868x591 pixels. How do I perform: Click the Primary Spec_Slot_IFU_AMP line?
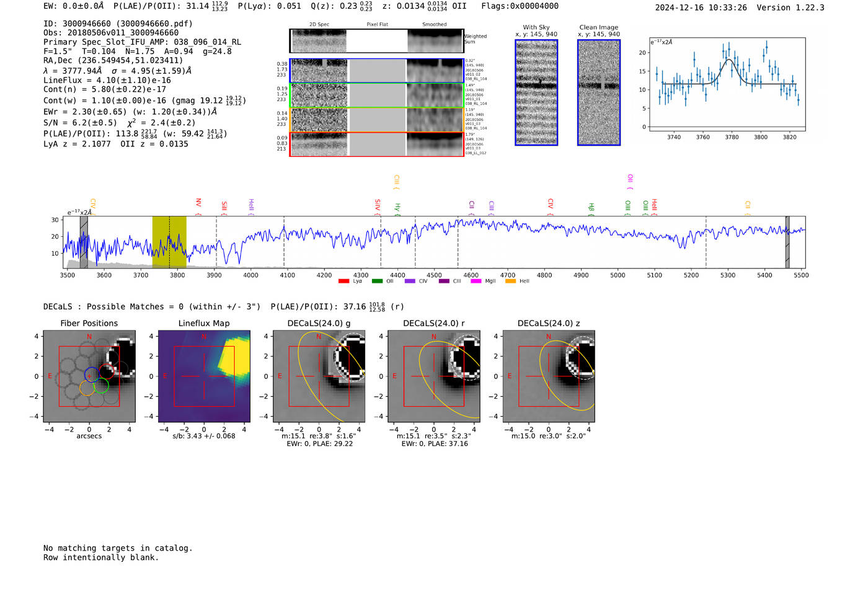coord(143,42)
